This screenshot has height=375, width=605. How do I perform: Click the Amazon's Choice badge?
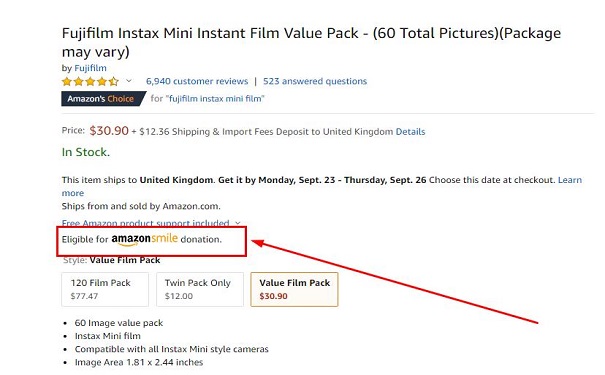pos(103,99)
